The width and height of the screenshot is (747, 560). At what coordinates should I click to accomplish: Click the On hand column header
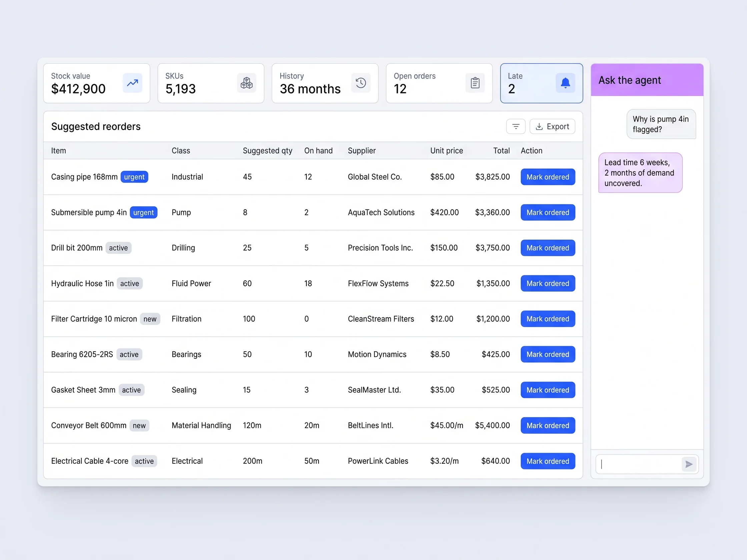pyautogui.click(x=318, y=151)
